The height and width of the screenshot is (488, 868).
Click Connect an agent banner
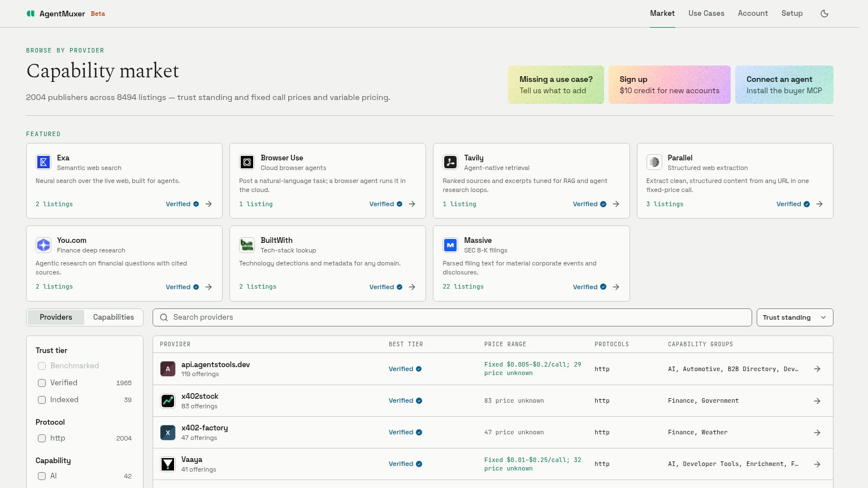pos(784,85)
